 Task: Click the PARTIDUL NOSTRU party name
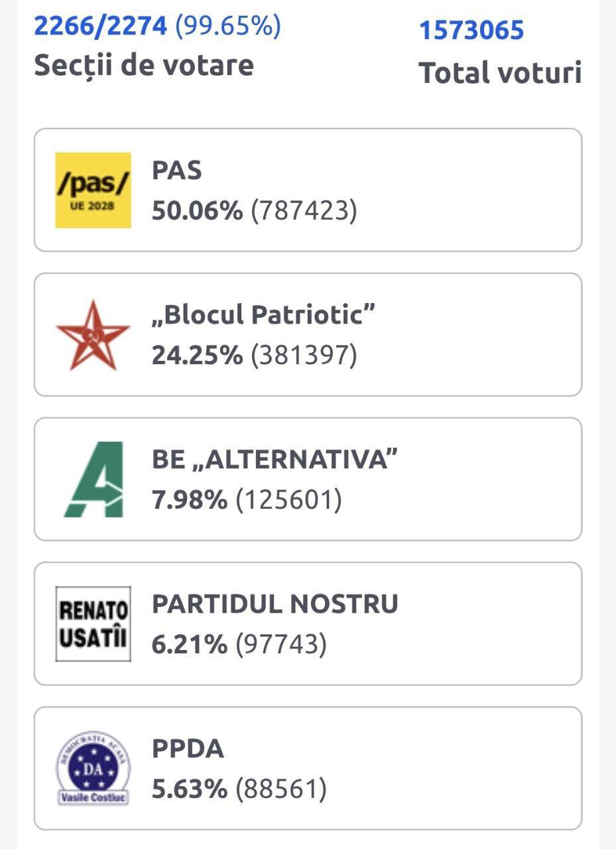click(275, 604)
